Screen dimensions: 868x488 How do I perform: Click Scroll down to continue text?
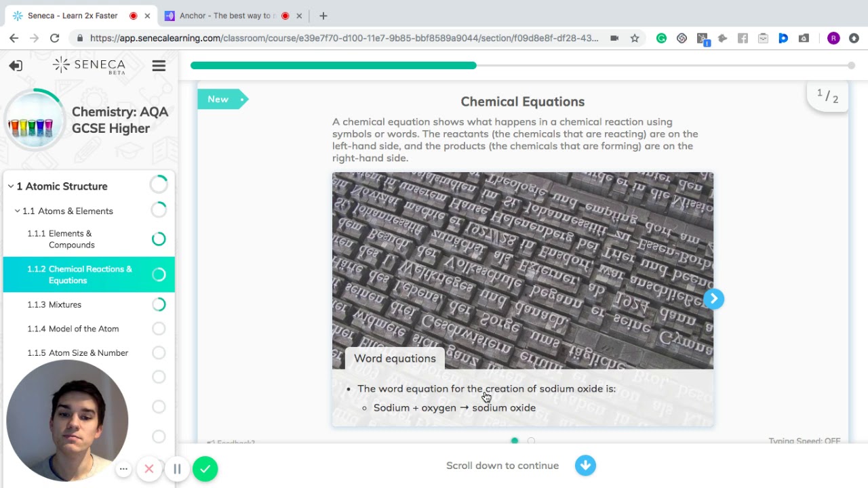coord(502,466)
